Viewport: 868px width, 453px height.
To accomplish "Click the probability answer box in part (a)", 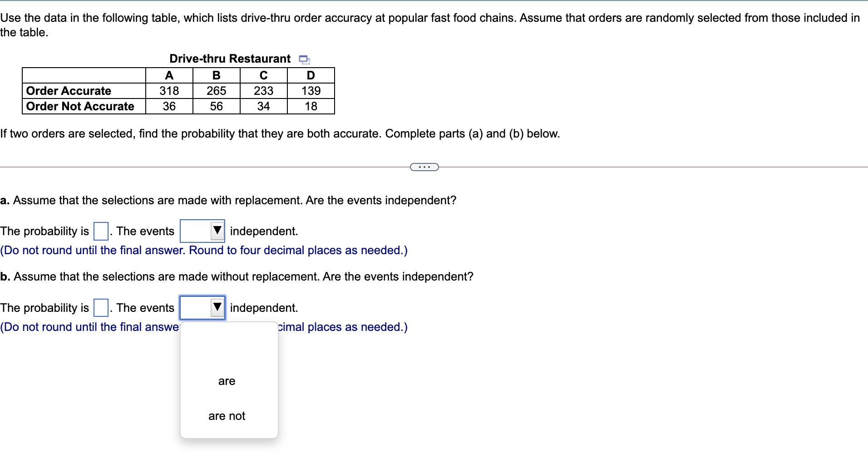I will pyautogui.click(x=100, y=231).
